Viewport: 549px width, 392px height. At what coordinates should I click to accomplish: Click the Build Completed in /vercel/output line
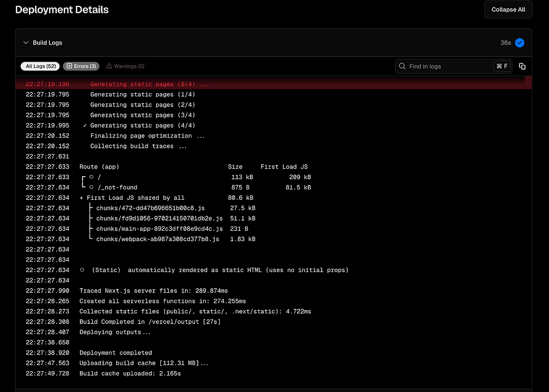point(273,322)
